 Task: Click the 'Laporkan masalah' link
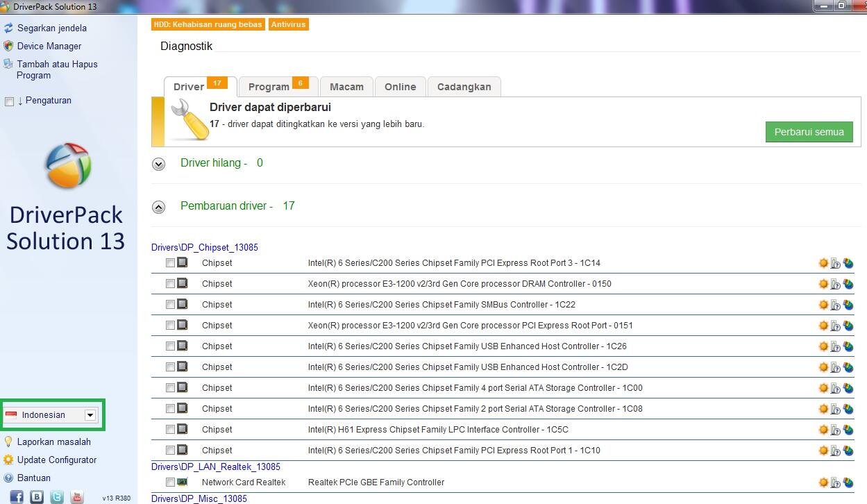point(54,442)
